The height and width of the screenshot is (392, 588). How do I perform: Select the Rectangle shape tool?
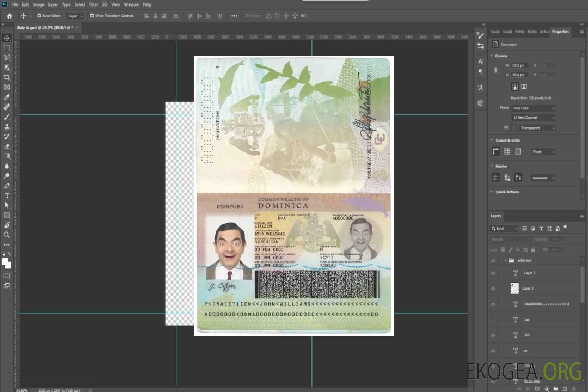click(x=7, y=215)
